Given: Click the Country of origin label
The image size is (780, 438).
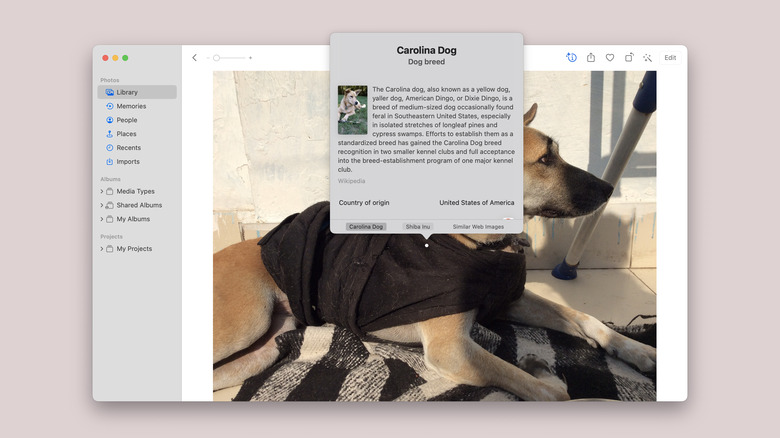Looking at the screenshot, I should (364, 203).
